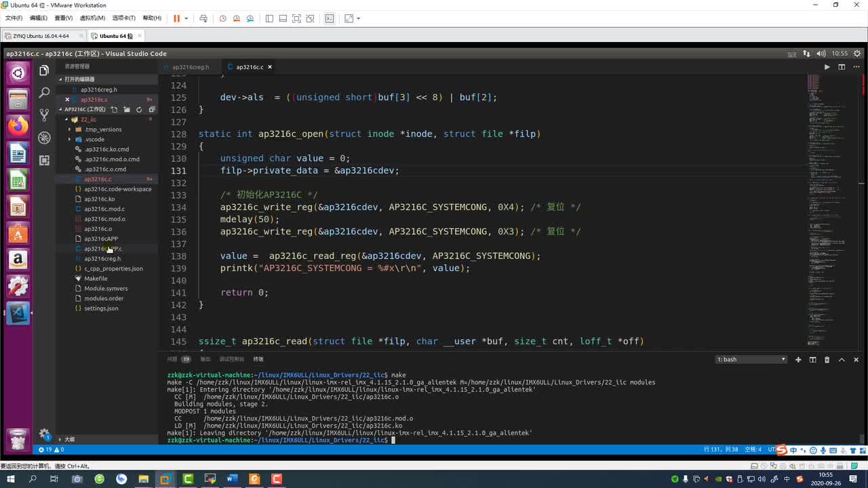868x488 pixels.
Task: Open the Run and Debug view
Action: point(44,138)
